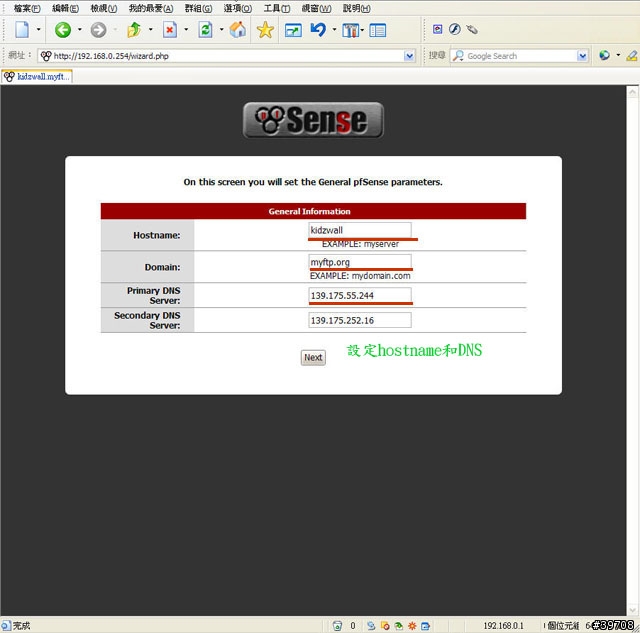Click the vertical scrollbar up arrow
This screenshot has width=640, height=633.
tap(632, 92)
